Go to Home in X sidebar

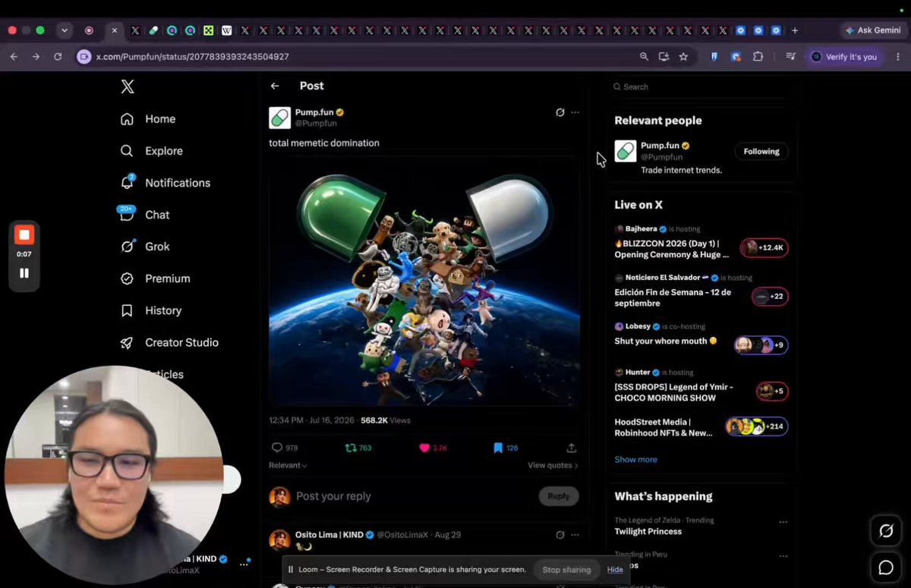(148, 119)
